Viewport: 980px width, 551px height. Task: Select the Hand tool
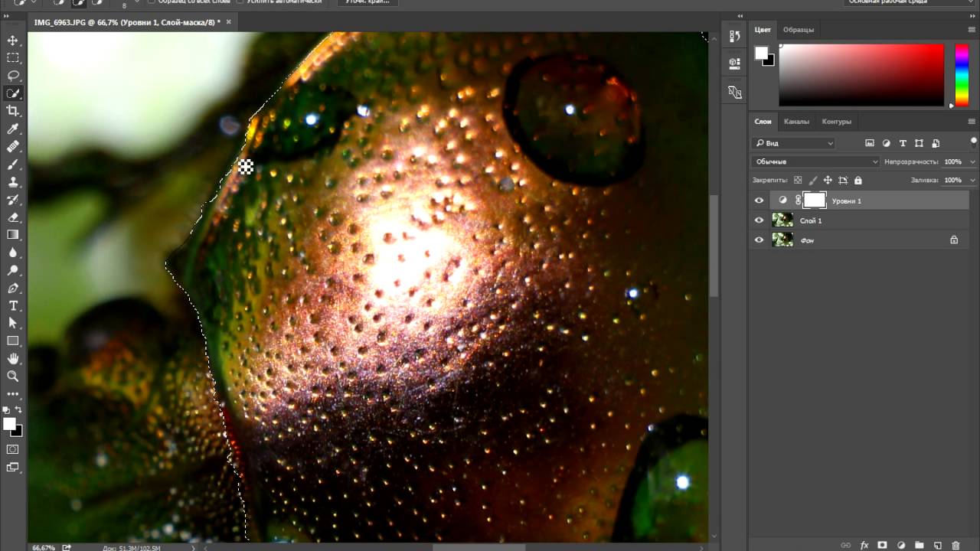pos(13,358)
